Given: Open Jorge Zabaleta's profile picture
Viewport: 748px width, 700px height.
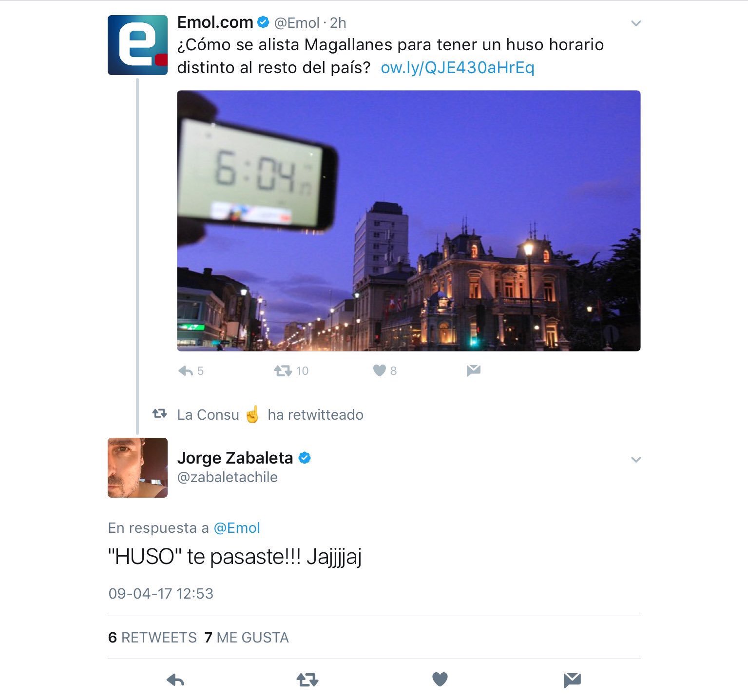Looking at the screenshot, I should click(x=137, y=467).
